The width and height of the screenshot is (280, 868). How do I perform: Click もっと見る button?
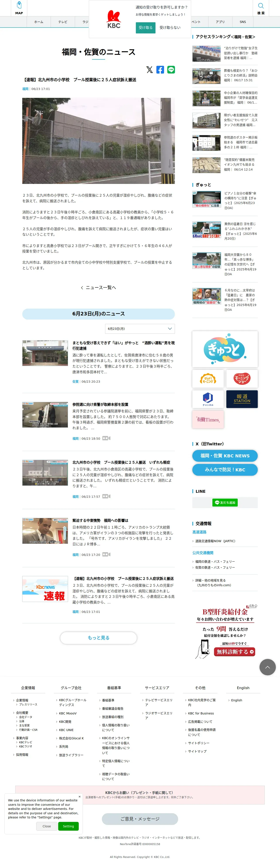[99, 638]
